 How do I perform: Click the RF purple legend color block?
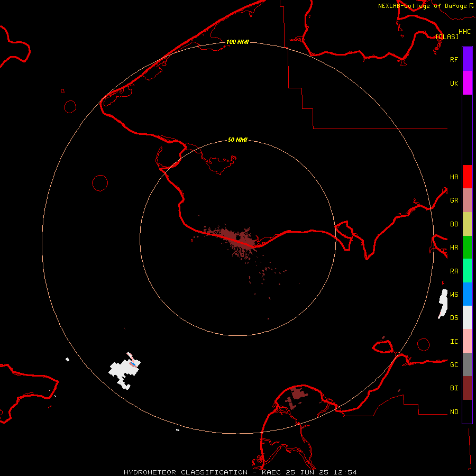click(x=467, y=59)
